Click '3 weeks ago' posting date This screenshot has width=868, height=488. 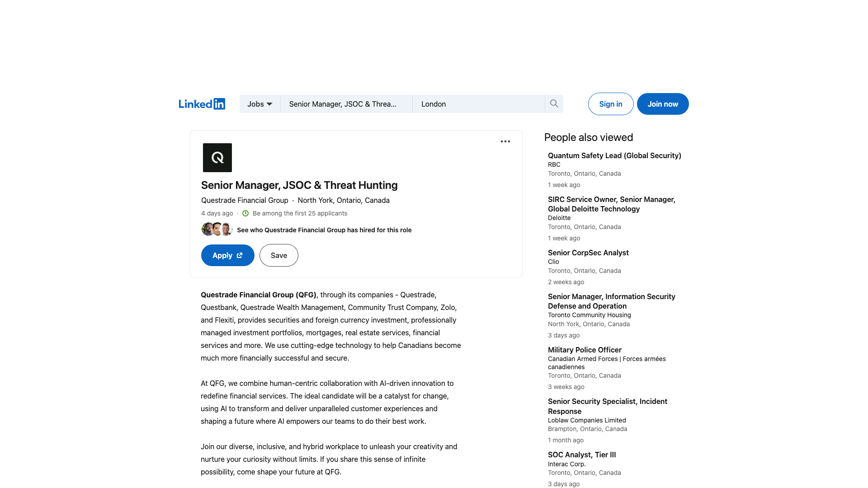566,387
